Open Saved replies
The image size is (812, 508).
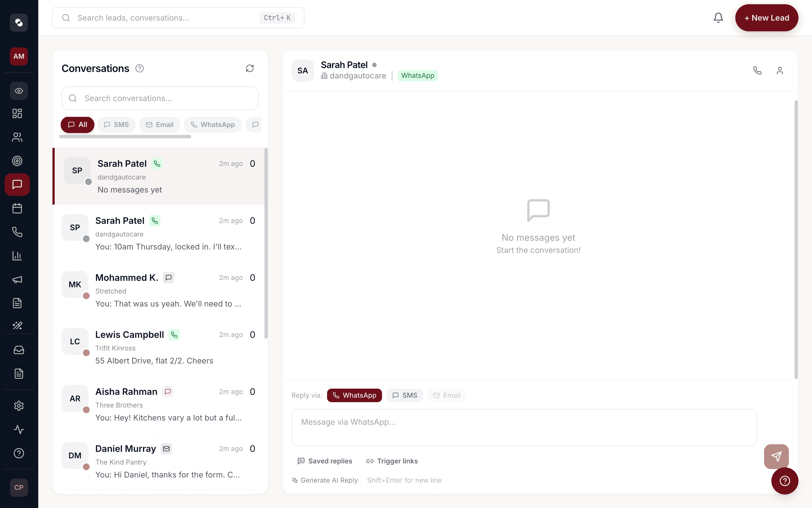tap(325, 461)
